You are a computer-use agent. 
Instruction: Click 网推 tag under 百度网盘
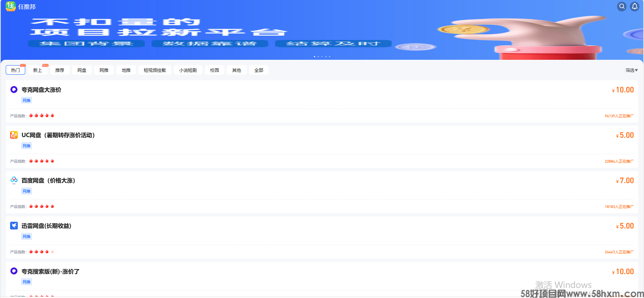tap(27, 191)
